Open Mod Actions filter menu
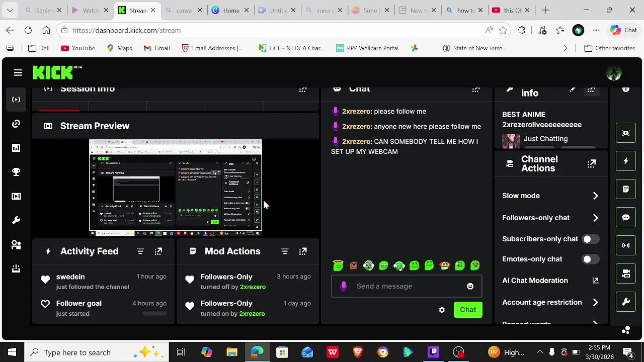Image resolution: width=644 pixels, height=362 pixels. (x=285, y=251)
